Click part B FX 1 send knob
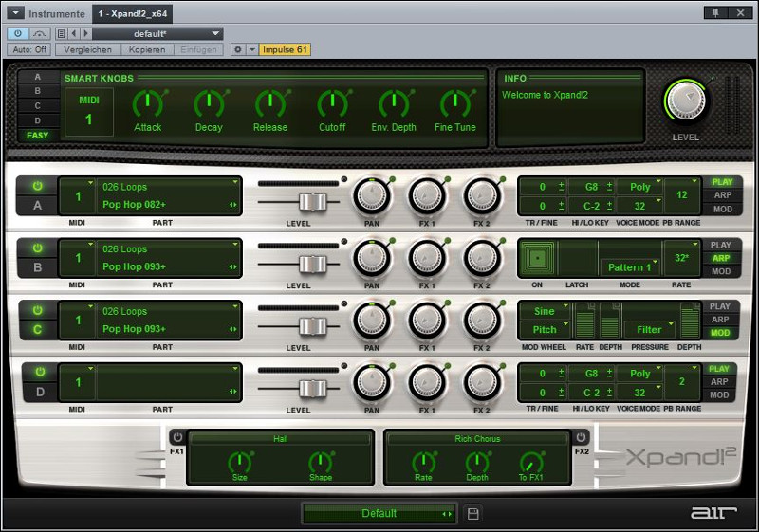The width and height of the screenshot is (759, 532). tap(427, 258)
